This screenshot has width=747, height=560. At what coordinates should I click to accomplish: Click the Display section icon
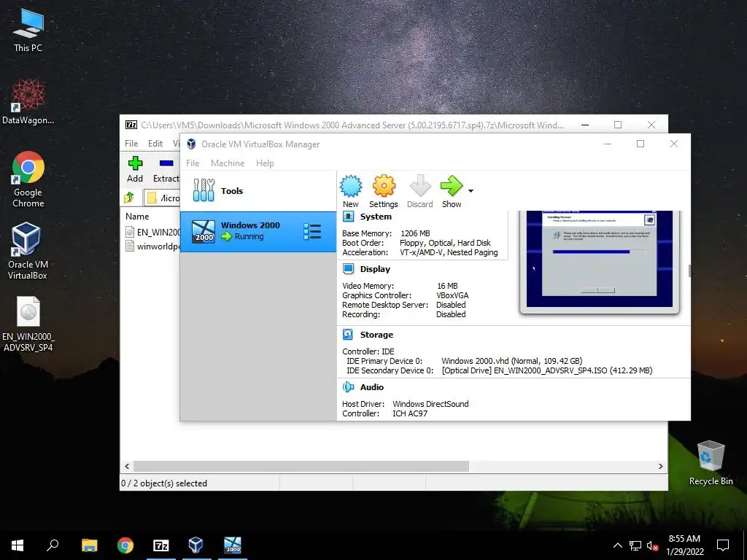[x=348, y=269]
